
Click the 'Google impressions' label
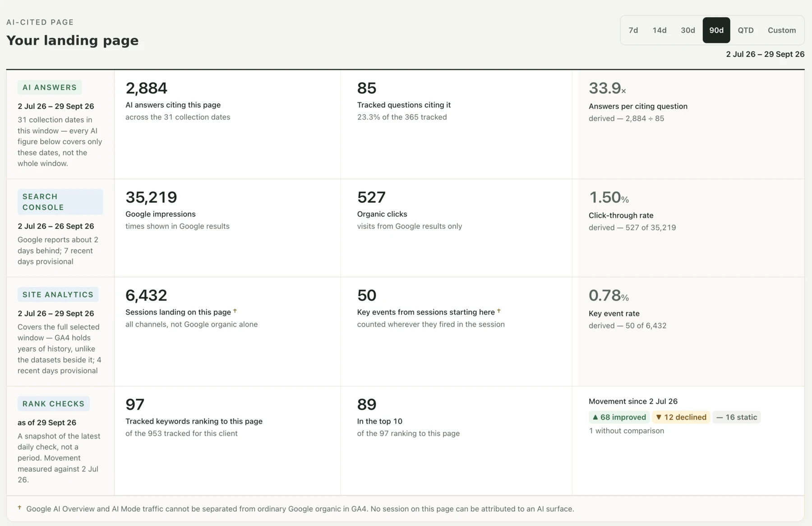point(160,214)
